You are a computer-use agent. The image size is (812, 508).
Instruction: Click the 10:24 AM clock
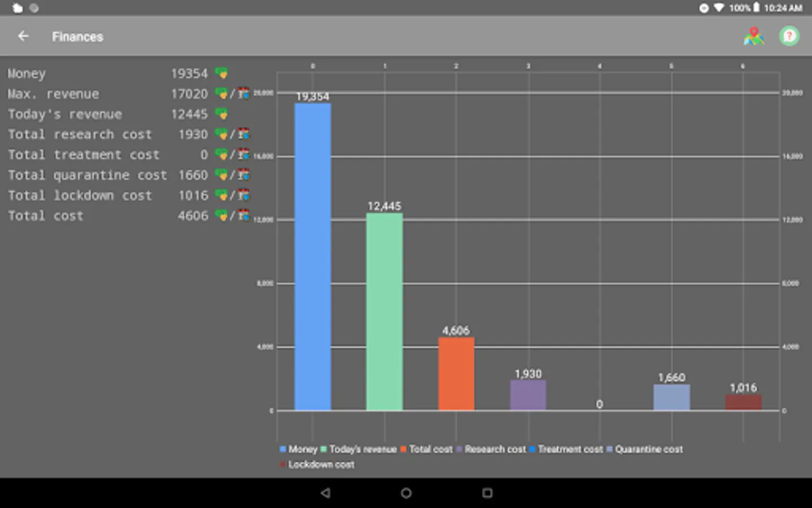pyautogui.click(x=783, y=8)
